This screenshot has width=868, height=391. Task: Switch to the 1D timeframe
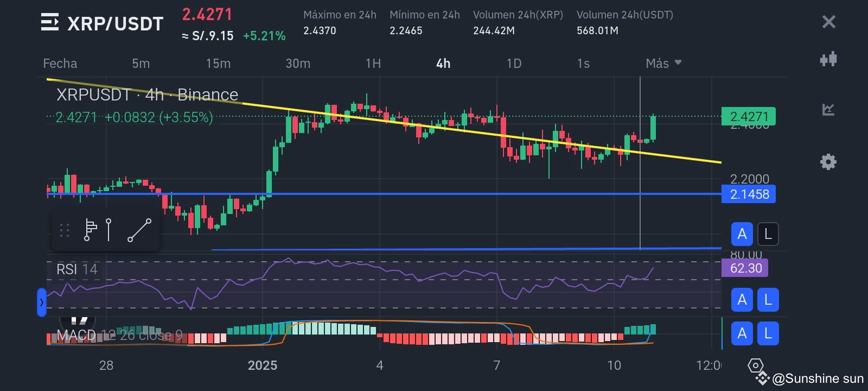pos(514,64)
